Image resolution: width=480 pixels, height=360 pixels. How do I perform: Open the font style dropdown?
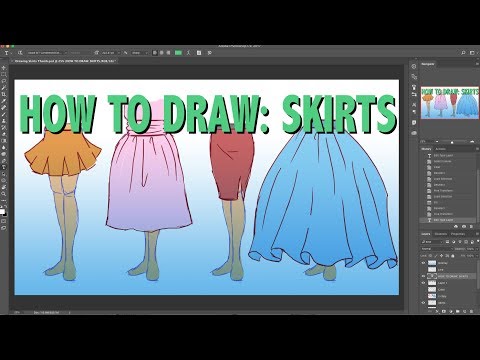[x=80, y=53]
